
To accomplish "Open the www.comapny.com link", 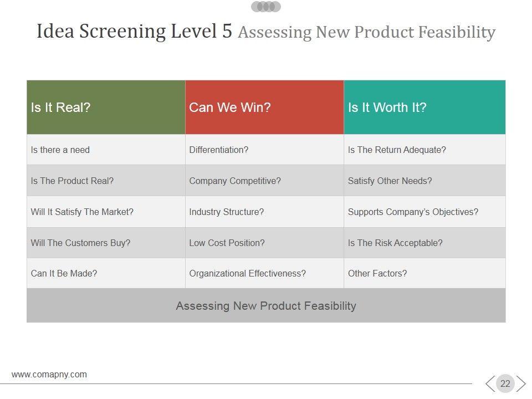I will pos(49,375).
